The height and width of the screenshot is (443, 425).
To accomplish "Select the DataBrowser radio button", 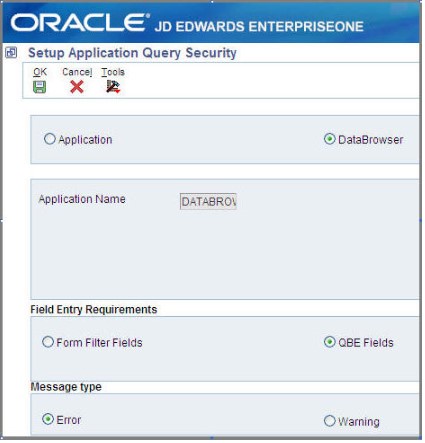I will (329, 139).
